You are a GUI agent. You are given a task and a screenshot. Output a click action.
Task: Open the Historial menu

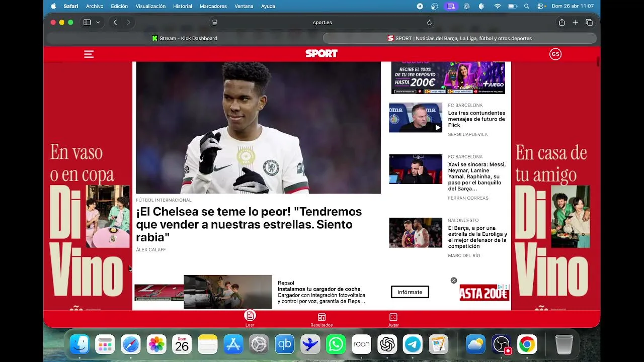[x=183, y=6]
